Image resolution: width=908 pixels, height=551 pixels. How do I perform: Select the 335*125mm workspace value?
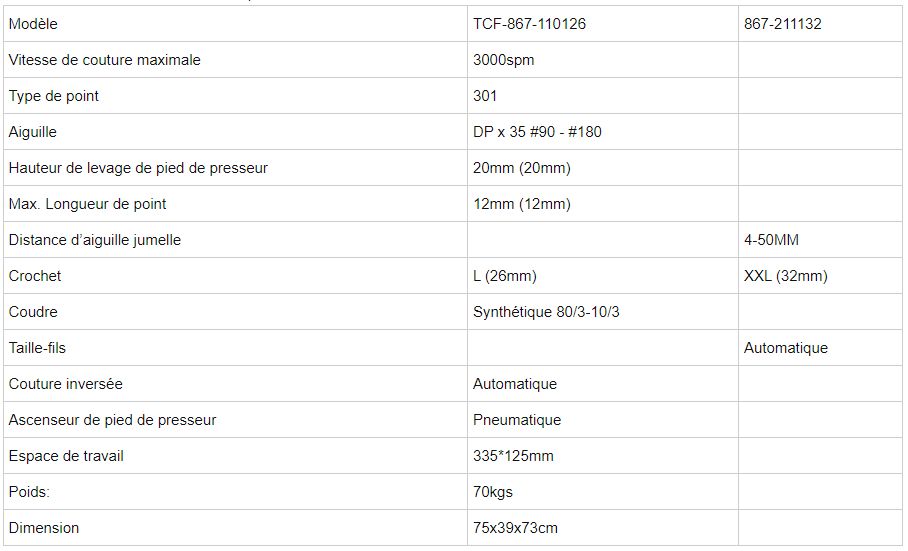click(x=513, y=456)
